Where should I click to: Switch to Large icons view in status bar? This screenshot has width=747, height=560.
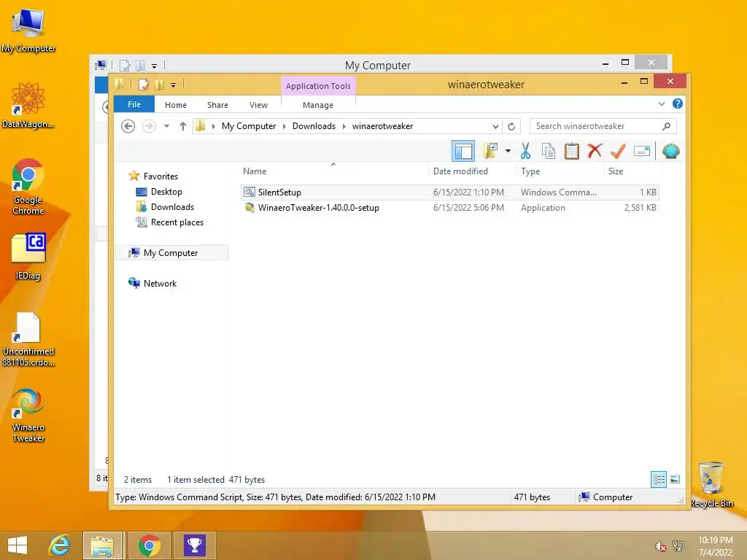click(x=675, y=480)
